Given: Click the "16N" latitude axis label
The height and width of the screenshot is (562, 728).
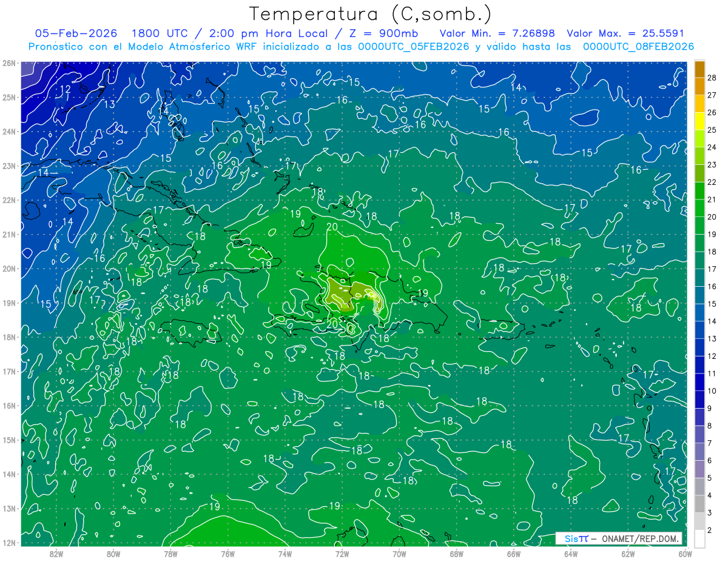Looking at the screenshot, I should 8,406.
